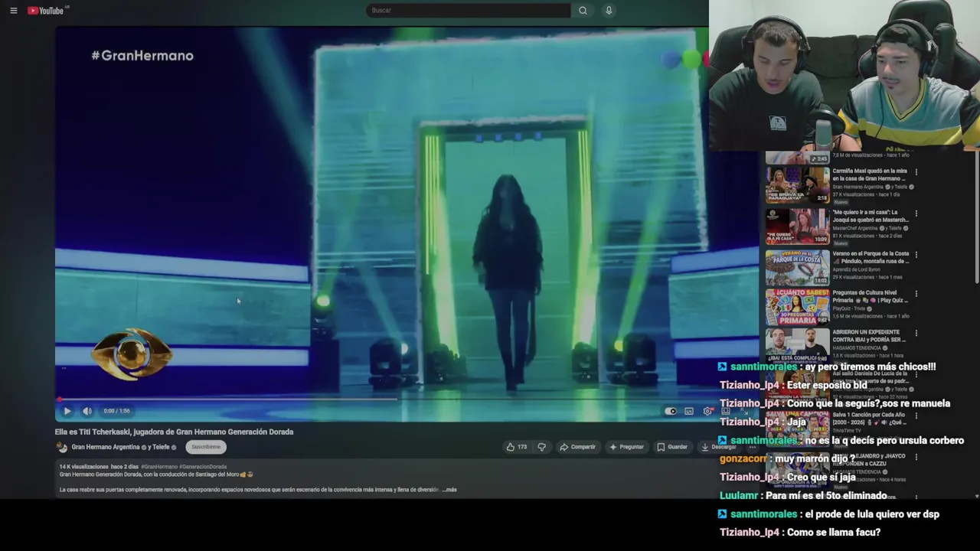Click into the Buscar search field
This screenshot has width=980, height=551.
[468, 11]
